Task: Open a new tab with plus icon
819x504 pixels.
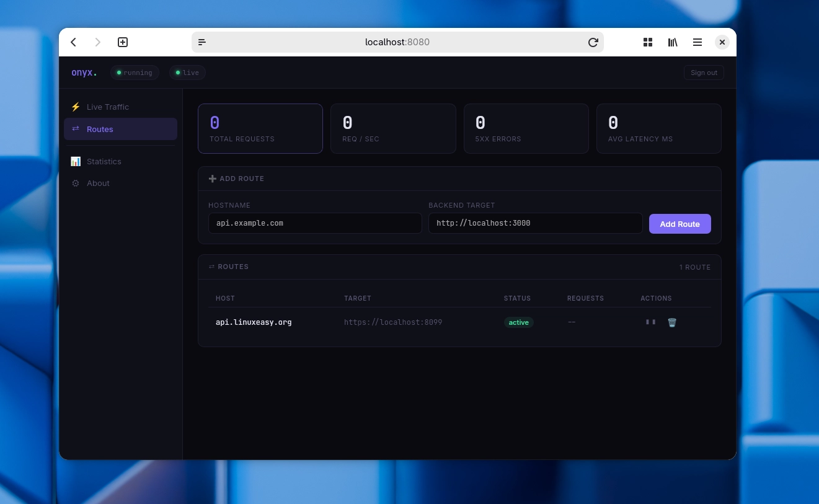Action: click(123, 42)
